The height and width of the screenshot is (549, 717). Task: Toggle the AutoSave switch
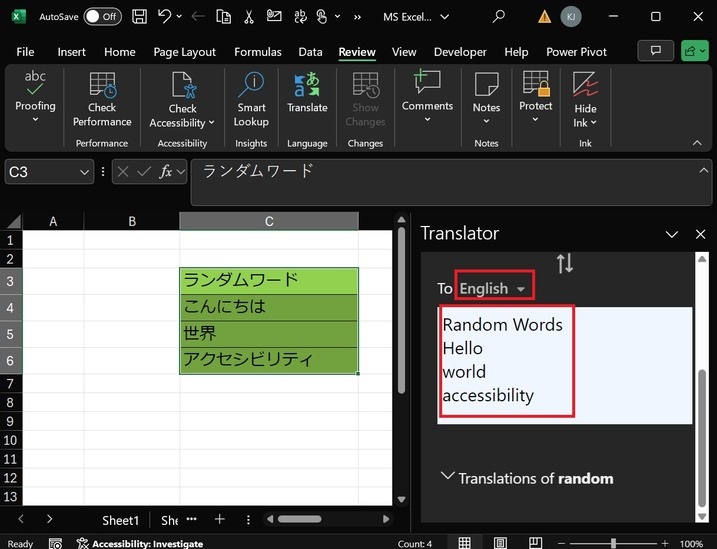102,17
